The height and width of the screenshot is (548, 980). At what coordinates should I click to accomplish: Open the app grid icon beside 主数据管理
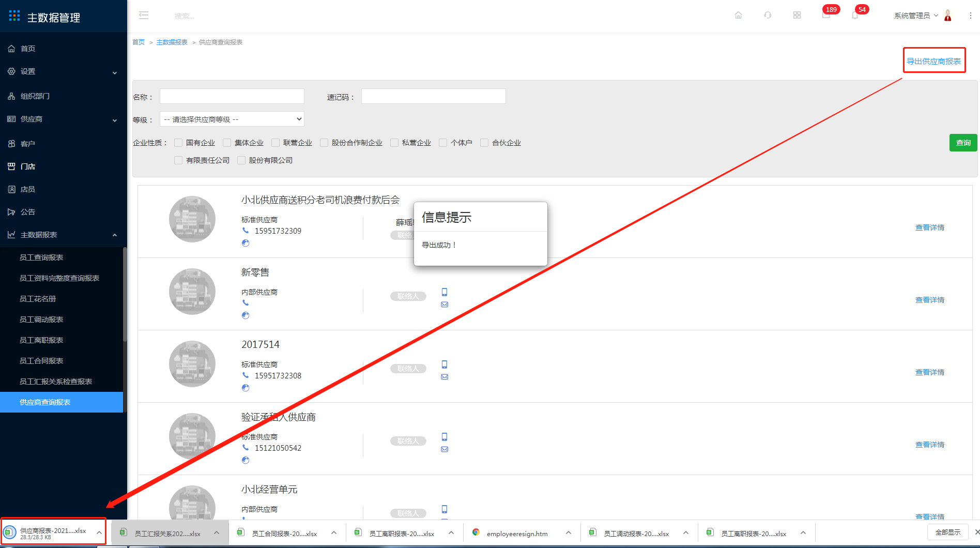14,16
